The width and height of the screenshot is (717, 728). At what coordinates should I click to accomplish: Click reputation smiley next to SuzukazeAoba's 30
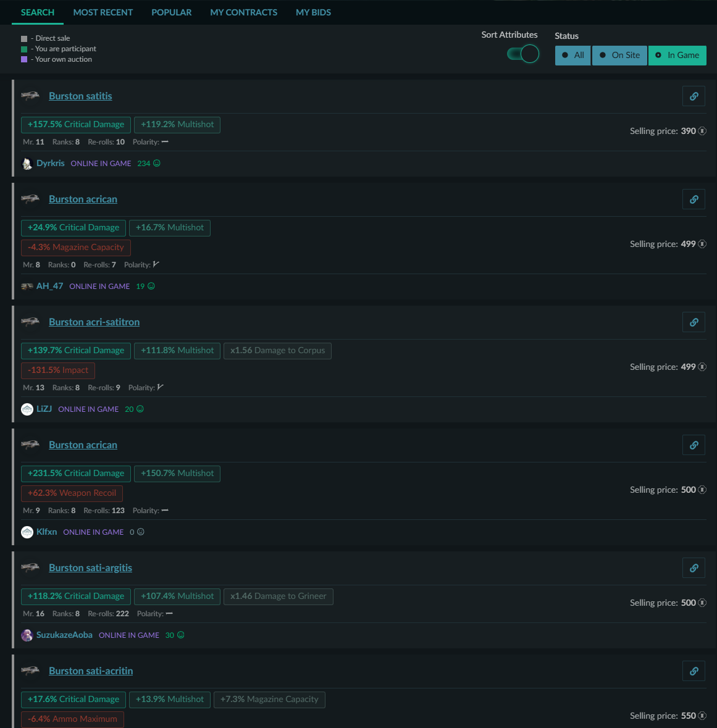point(181,635)
